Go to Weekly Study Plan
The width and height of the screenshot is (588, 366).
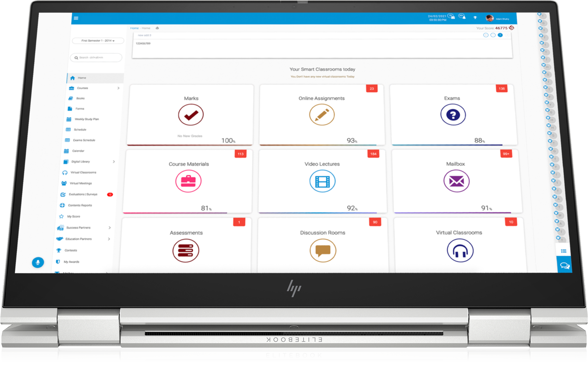[86, 119]
